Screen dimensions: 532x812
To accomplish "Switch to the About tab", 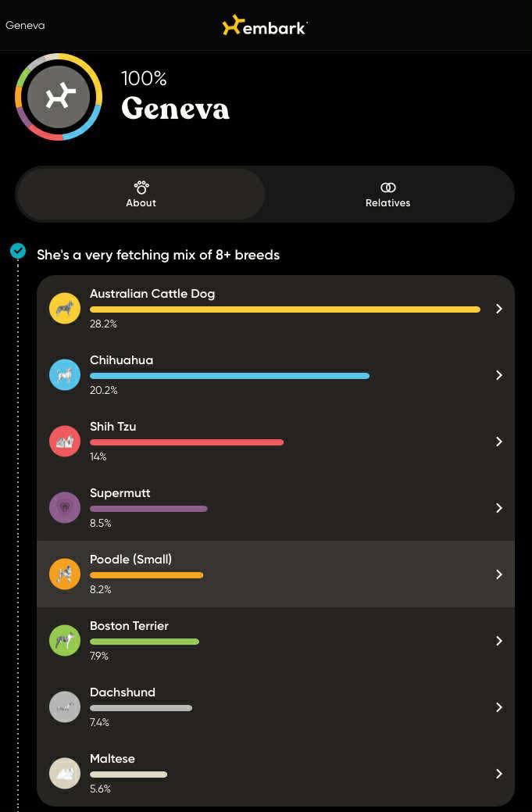I will (x=141, y=194).
